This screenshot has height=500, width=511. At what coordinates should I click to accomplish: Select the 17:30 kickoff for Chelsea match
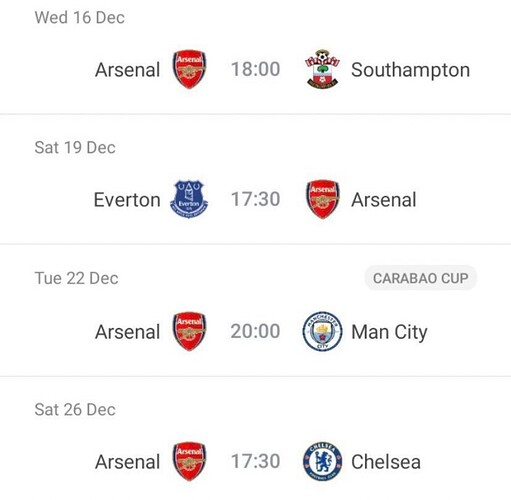pos(256,461)
